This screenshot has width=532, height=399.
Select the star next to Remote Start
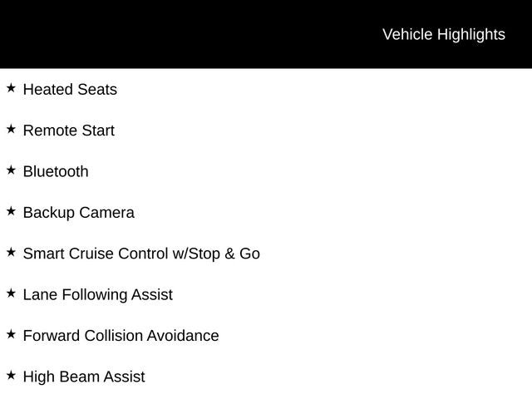point(11,129)
